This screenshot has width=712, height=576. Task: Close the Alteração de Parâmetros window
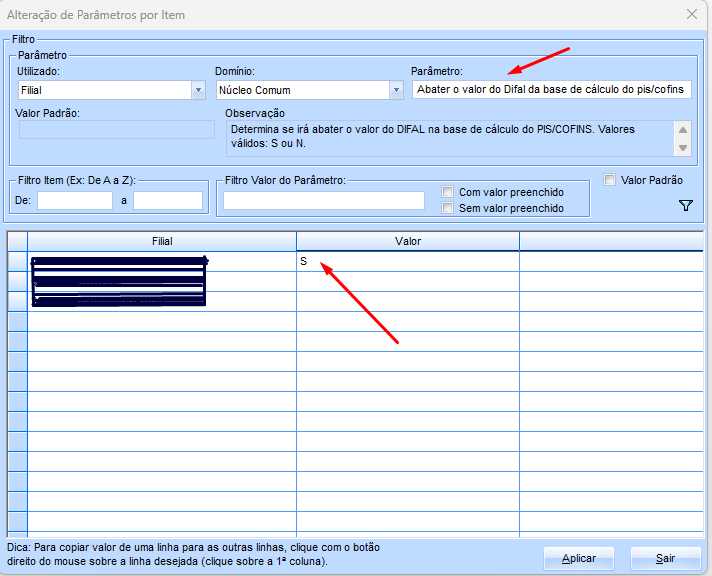[690, 14]
